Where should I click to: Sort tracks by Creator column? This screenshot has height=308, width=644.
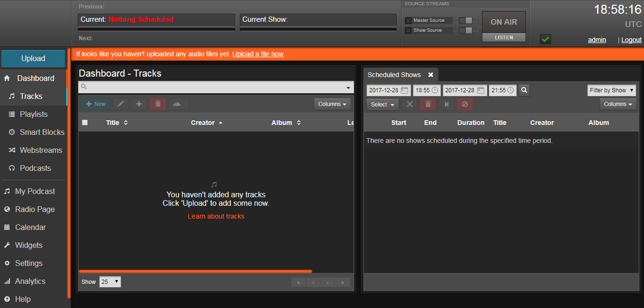(207, 123)
